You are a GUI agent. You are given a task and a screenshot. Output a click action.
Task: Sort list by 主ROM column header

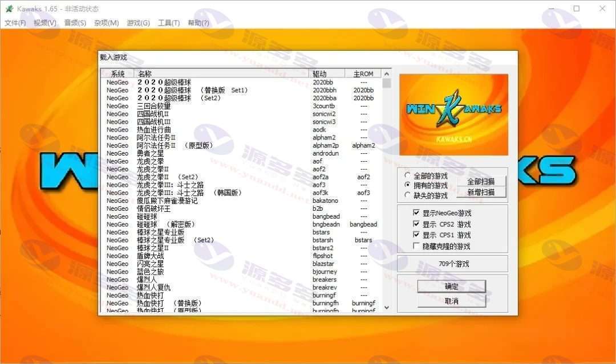click(363, 73)
